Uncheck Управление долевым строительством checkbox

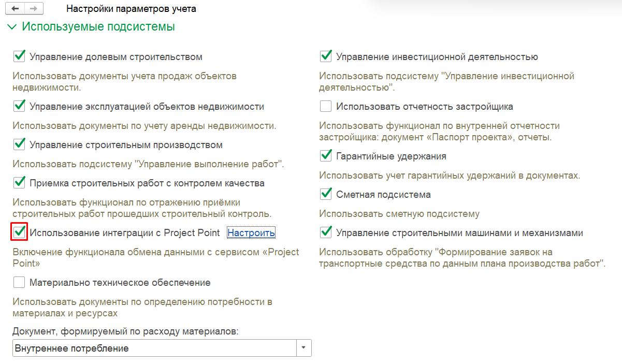[x=19, y=56]
